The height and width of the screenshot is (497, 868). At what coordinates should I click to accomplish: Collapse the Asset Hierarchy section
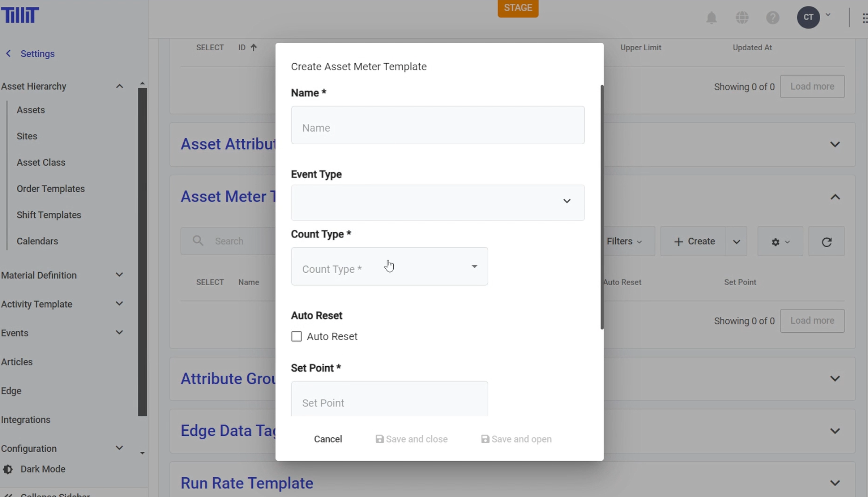pos(119,87)
